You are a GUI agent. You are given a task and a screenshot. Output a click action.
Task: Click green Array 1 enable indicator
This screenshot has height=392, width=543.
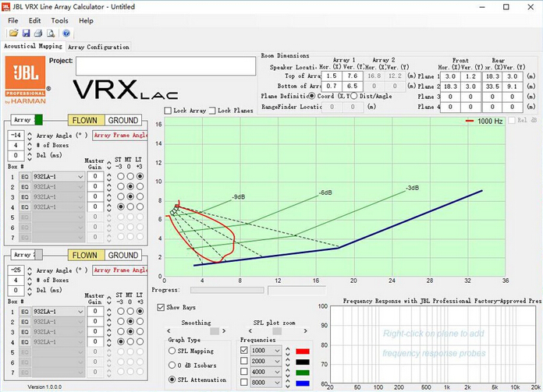[x=39, y=120]
